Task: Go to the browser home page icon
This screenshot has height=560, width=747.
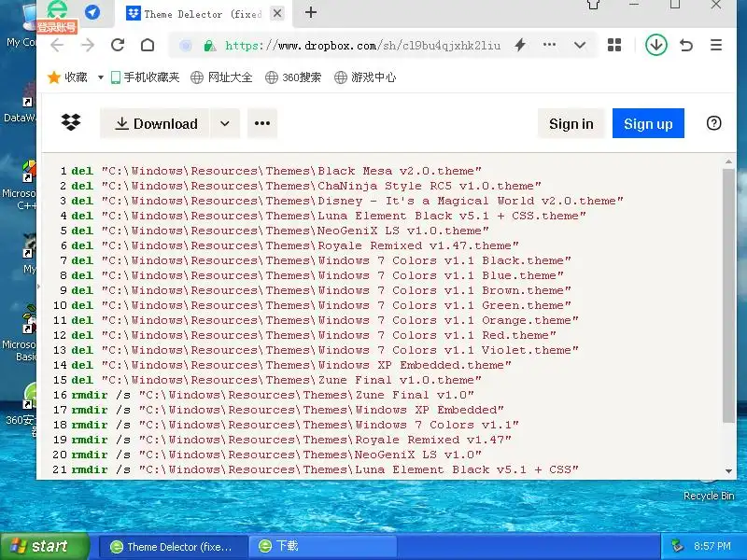Action: pyautogui.click(x=148, y=45)
